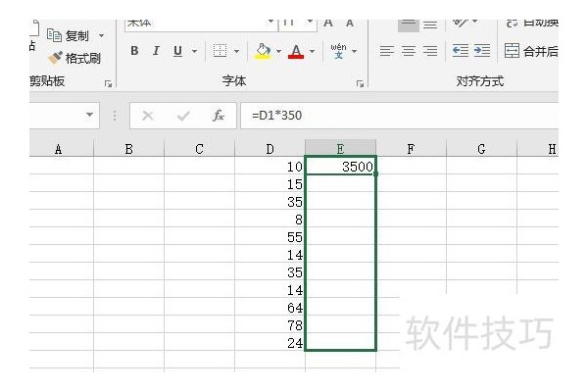588x392 pixels.
Task: Select cell containing 24 in column D
Action: click(269, 342)
